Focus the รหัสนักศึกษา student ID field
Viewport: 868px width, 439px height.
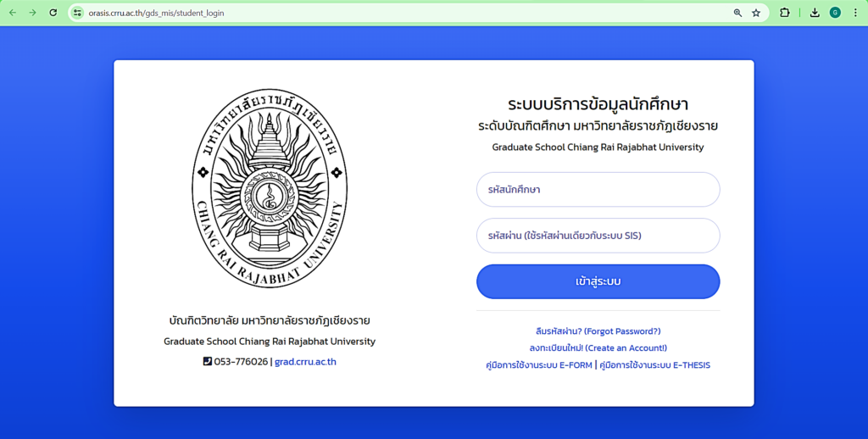point(598,189)
